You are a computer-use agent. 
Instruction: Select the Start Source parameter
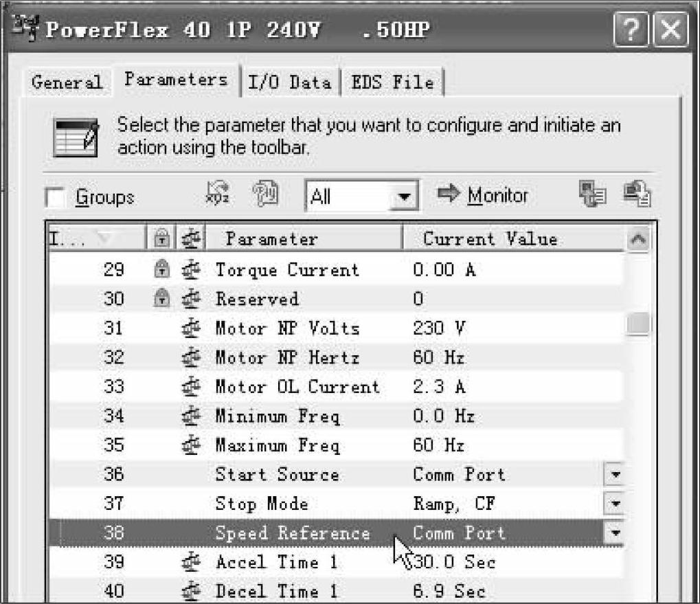[x=277, y=474]
